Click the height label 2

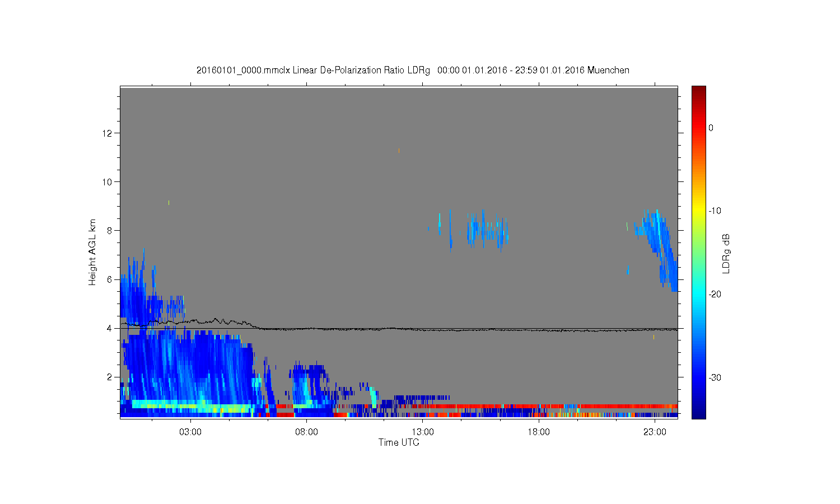pyautogui.click(x=110, y=377)
